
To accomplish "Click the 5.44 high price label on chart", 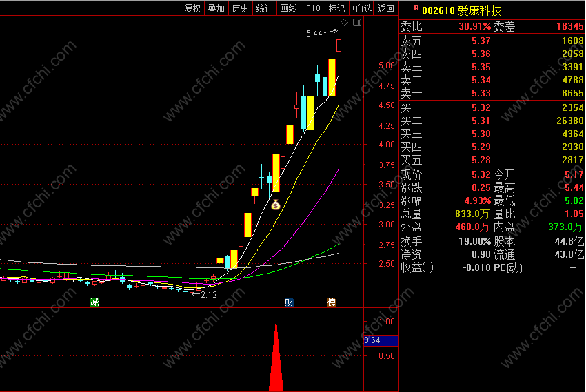I will tap(314, 34).
